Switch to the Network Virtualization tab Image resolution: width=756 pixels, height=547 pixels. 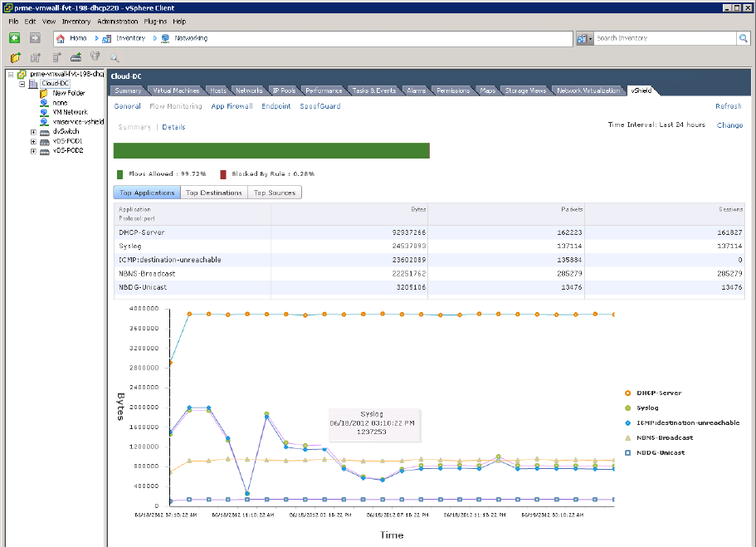(588, 90)
